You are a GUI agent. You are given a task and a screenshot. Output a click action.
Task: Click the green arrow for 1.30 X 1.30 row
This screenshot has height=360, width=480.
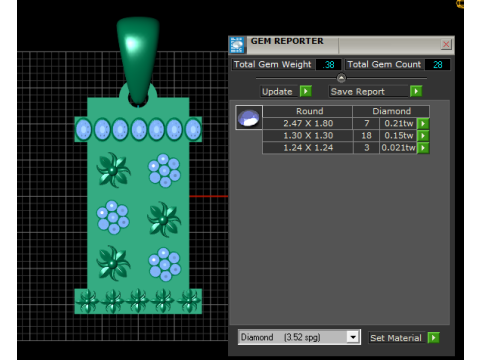423,136
